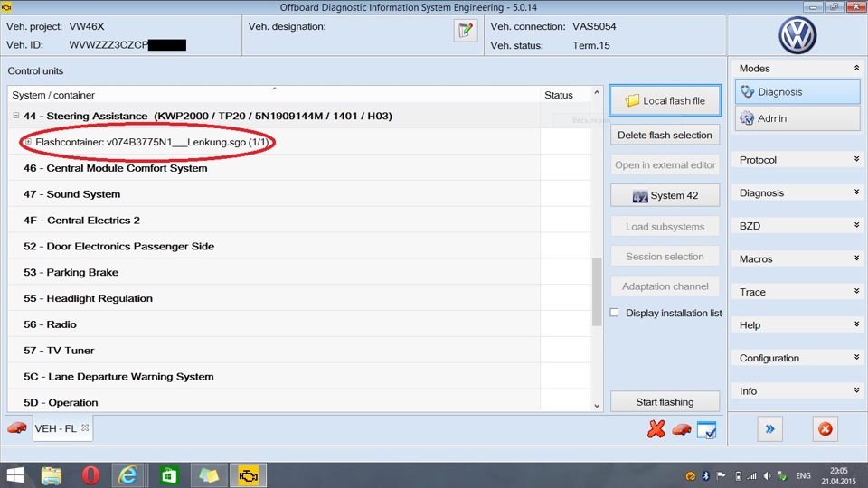The width and height of the screenshot is (868, 488).
Task: Collapse the Modes panel
Action: [x=856, y=68]
